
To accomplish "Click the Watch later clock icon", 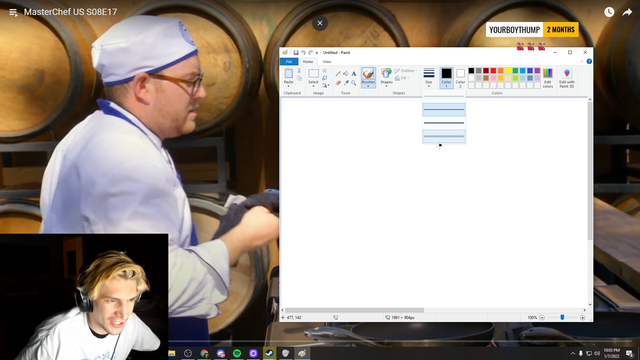I will [x=609, y=12].
